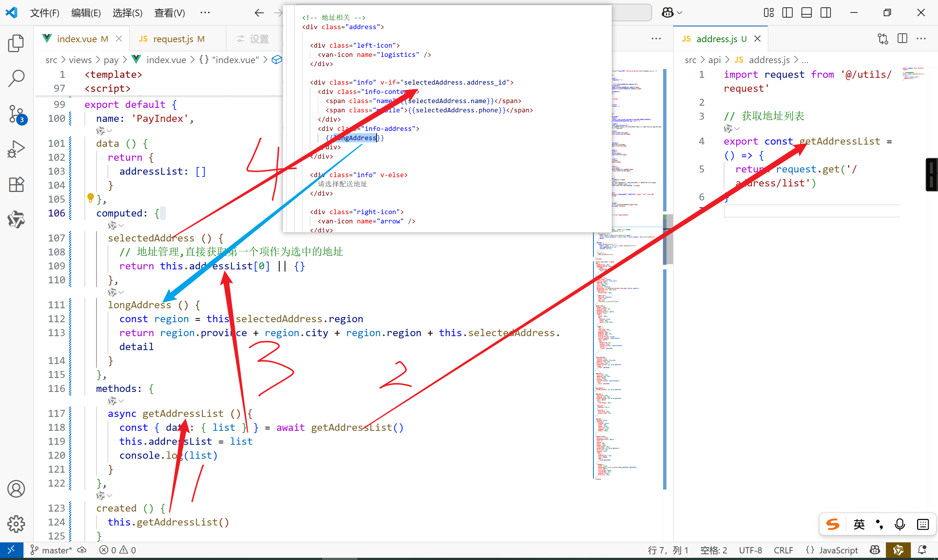Expand the CodeLens chevron above getAddressList method
Screen dimensions: 938x560
click(121, 401)
